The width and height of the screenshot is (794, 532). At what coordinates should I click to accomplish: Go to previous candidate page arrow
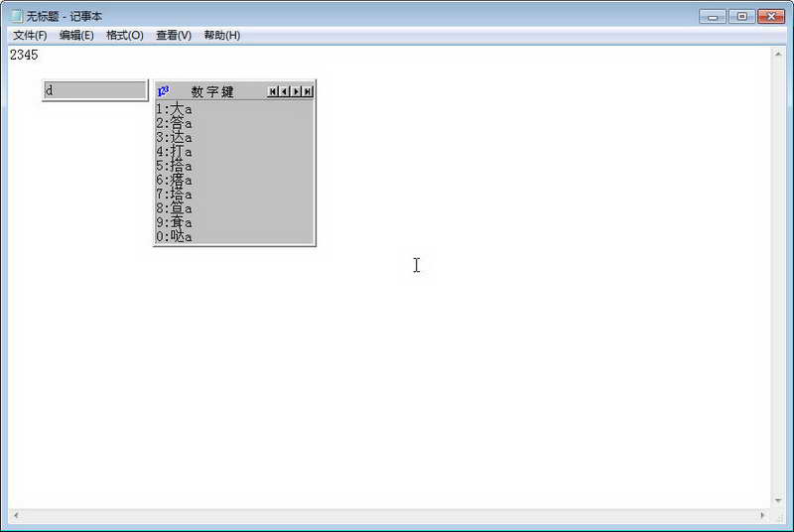coord(285,91)
